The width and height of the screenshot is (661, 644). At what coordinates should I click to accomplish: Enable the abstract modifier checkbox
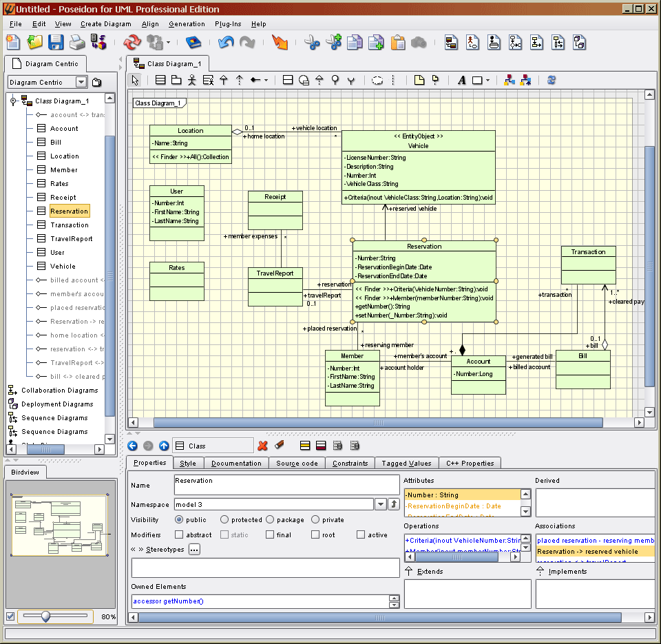[179, 534]
